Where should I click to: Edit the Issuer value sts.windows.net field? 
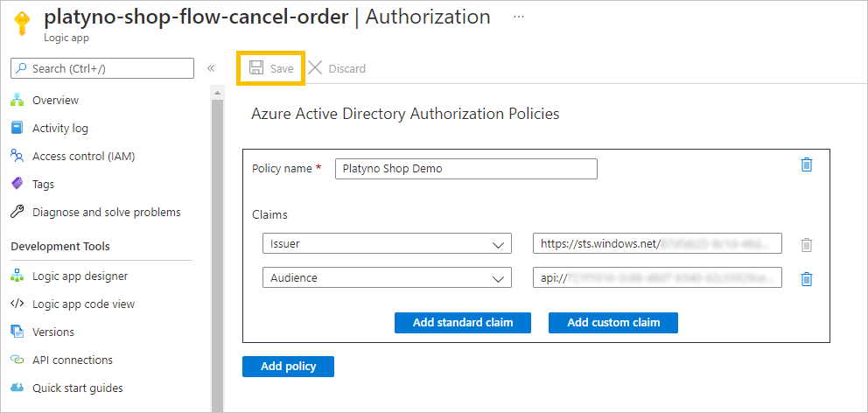(658, 243)
